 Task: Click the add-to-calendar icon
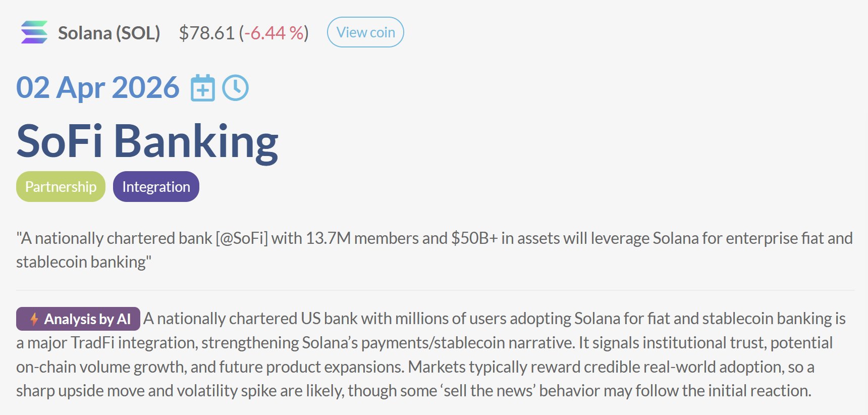point(203,88)
